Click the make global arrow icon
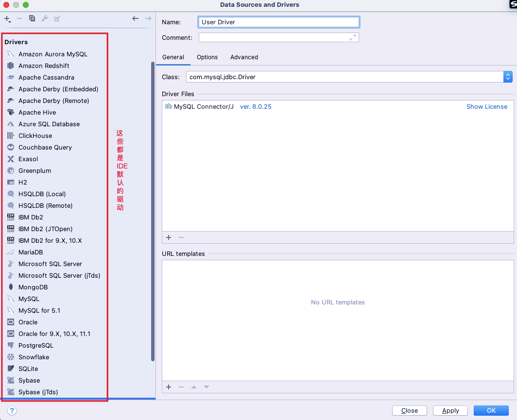The height and width of the screenshot is (420, 517). (57, 18)
